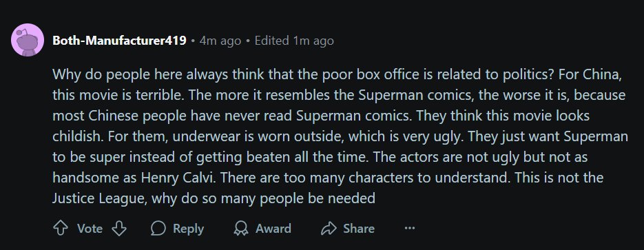Downvote the comment with the down arrow
This screenshot has width=644, height=250.
pyautogui.click(x=119, y=229)
